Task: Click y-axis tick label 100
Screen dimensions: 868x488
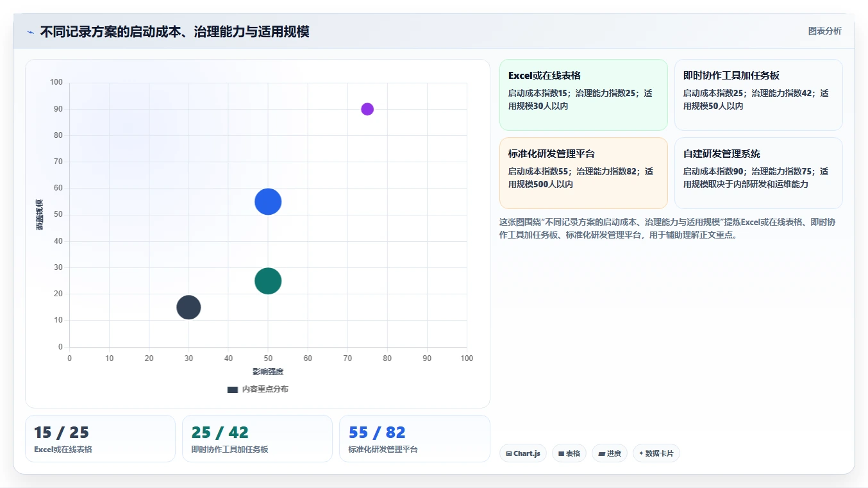Action: [x=56, y=82]
